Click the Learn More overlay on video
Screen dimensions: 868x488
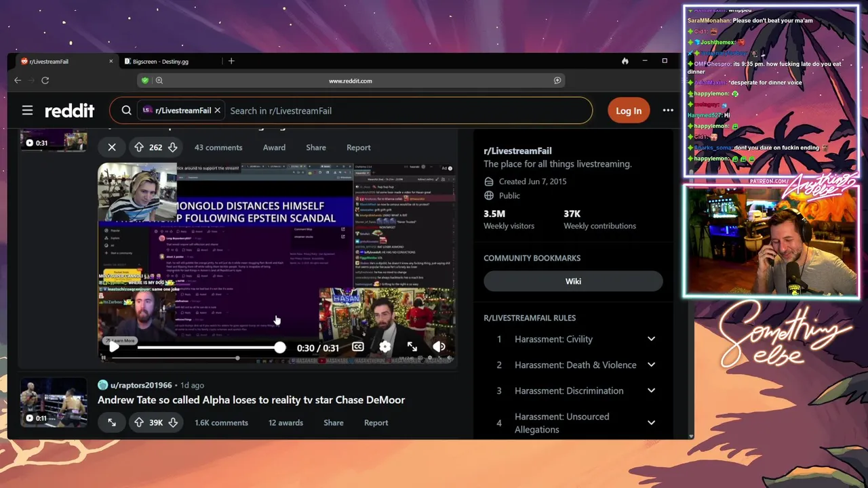point(119,340)
